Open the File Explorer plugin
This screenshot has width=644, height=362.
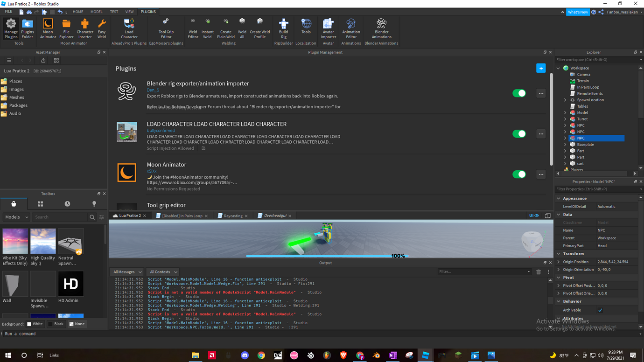click(66, 28)
